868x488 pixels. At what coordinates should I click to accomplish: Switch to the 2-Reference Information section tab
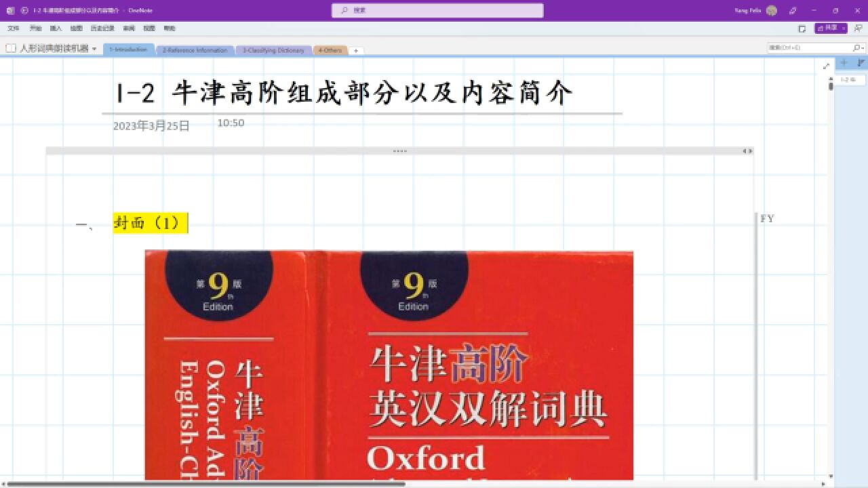(195, 50)
